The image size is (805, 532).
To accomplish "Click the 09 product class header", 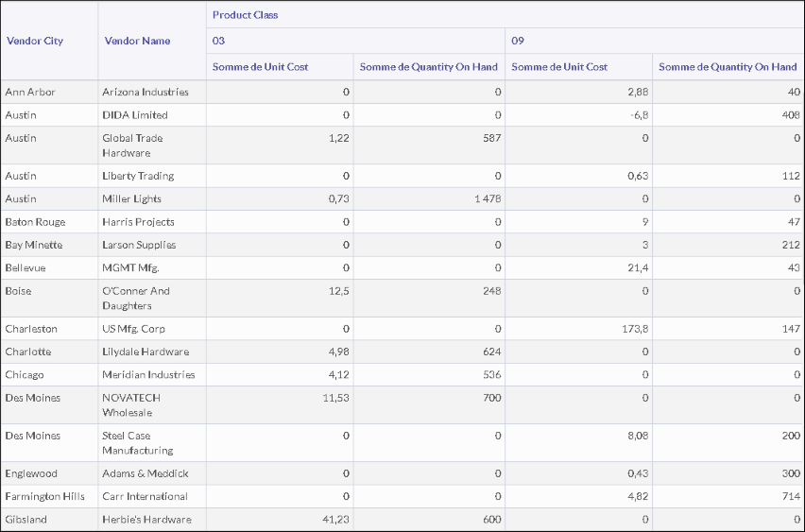I will pos(517,41).
